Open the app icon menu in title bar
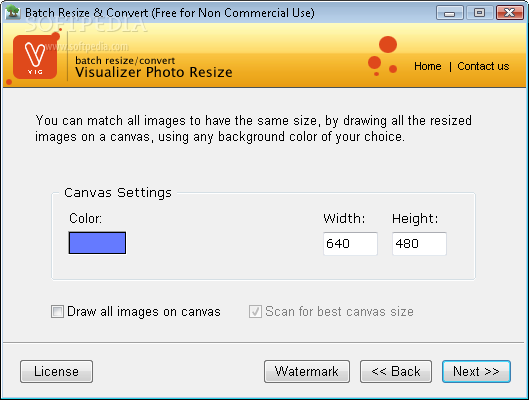Screen dimensions: 529x400 click(x=13, y=12)
